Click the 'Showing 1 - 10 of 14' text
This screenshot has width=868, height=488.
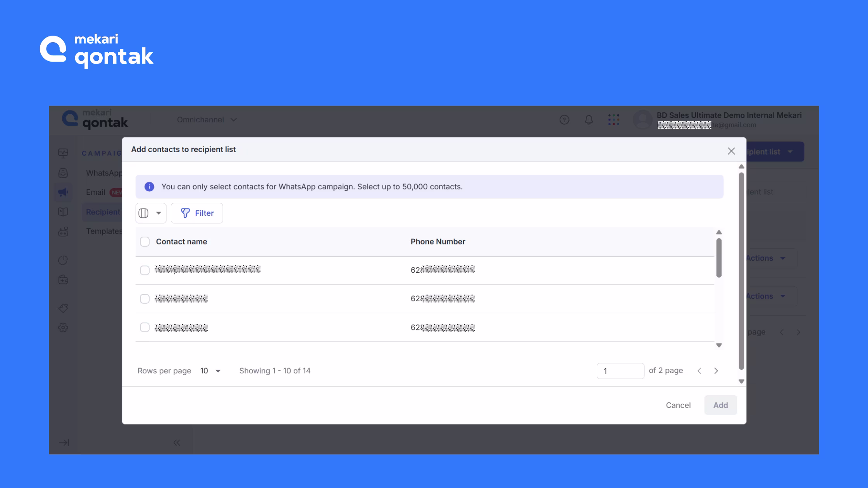coord(275,371)
